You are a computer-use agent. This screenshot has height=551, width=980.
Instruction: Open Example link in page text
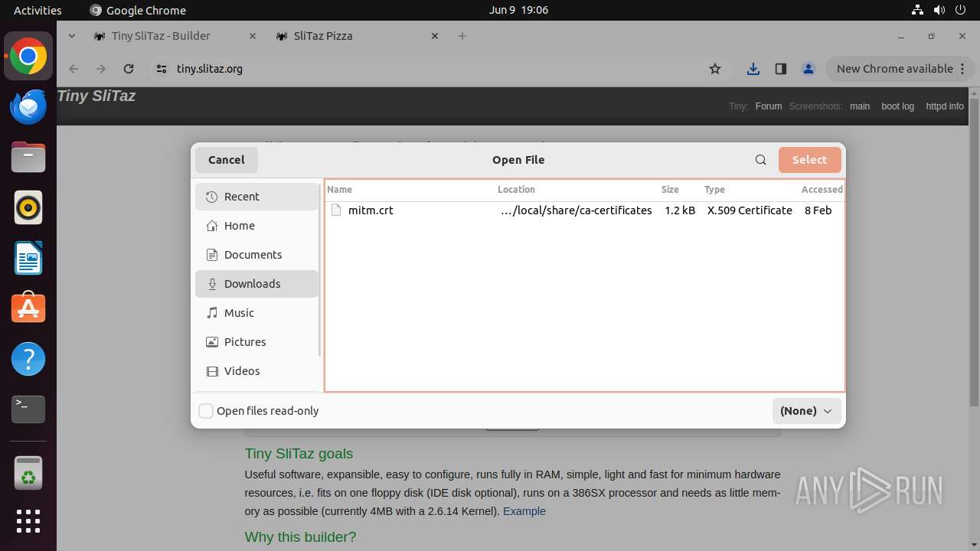click(524, 511)
